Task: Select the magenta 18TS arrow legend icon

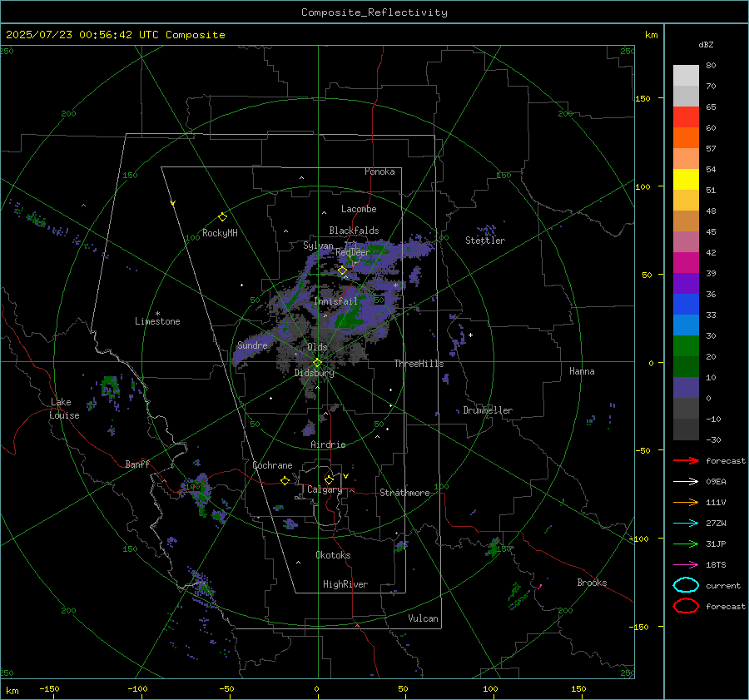Action: pyautogui.click(x=686, y=565)
